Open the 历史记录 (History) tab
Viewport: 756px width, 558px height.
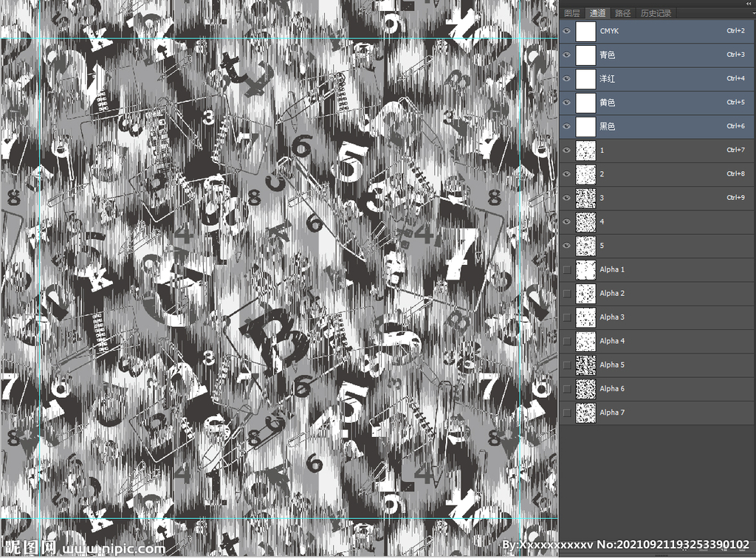pos(656,13)
